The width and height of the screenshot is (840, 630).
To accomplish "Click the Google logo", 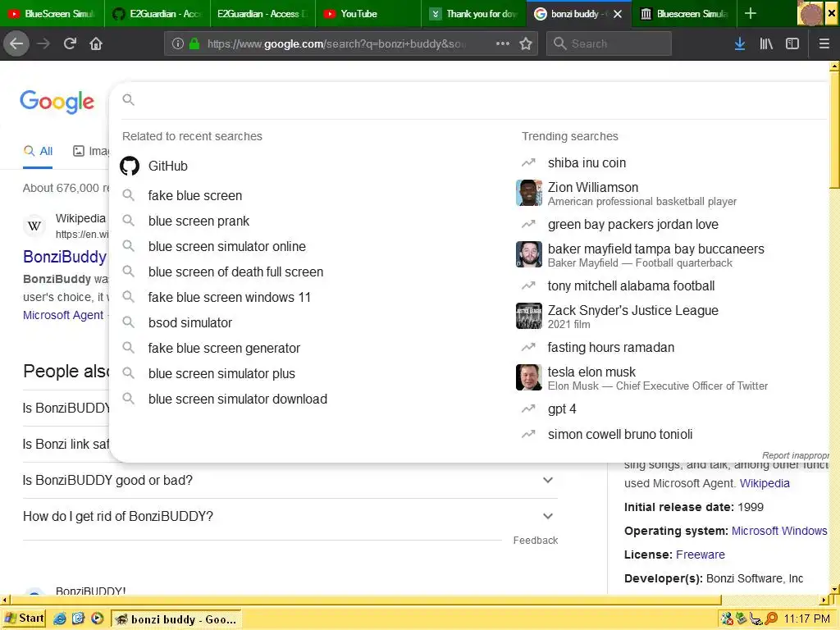I will click(57, 101).
